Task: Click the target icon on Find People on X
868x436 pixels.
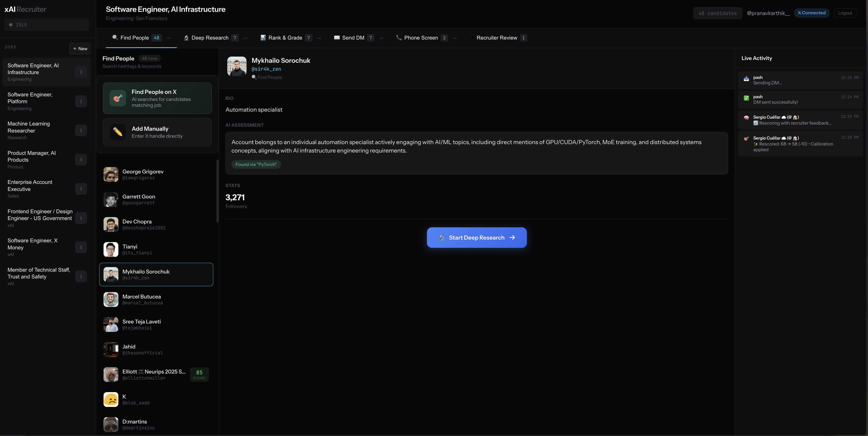Action: [118, 98]
